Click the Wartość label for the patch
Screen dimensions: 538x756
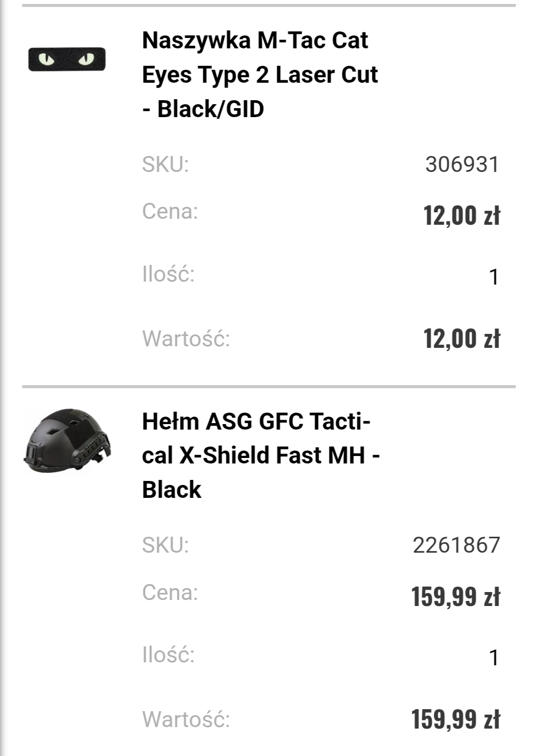[x=186, y=339]
